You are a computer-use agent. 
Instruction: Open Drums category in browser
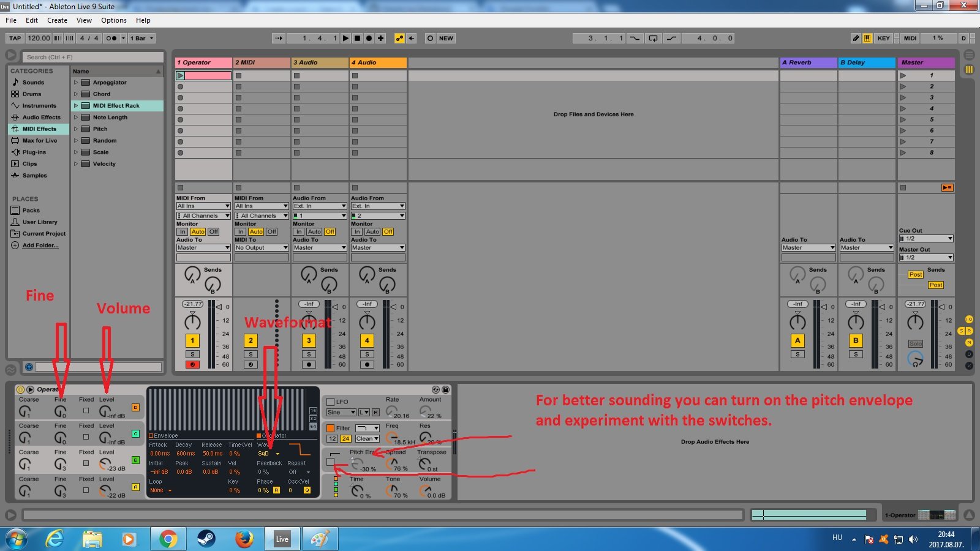click(x=32, y=94)
